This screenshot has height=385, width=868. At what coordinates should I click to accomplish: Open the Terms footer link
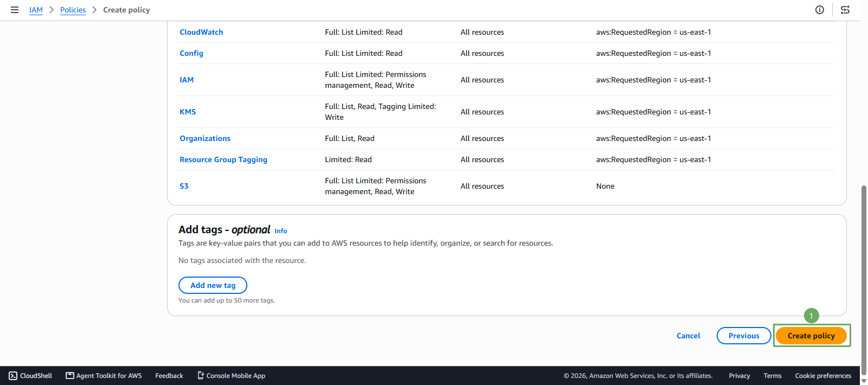[773, 376]
